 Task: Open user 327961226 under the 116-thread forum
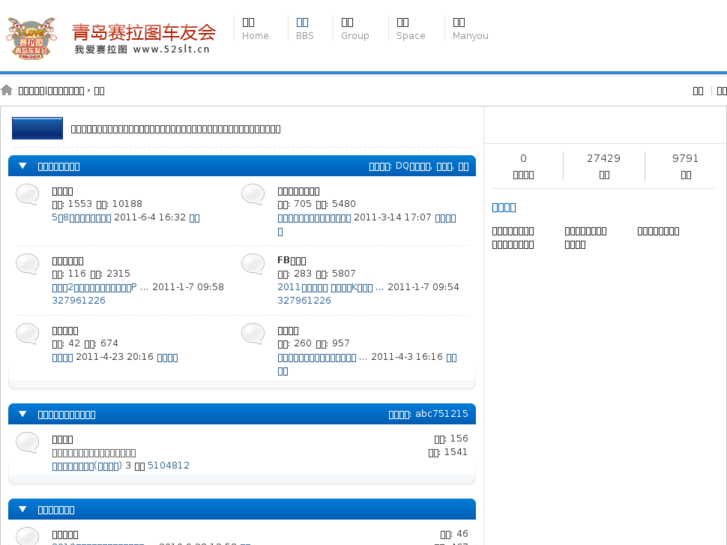[x=78, y=301]
